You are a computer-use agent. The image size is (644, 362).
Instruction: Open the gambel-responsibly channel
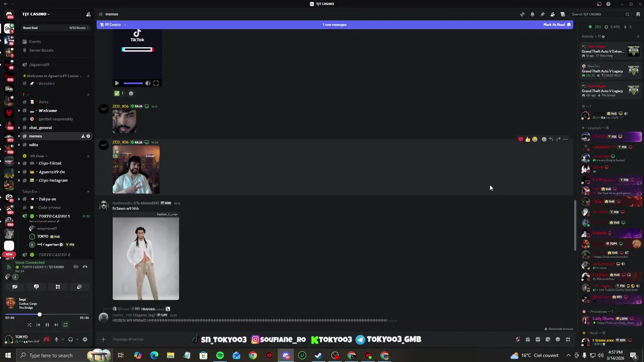55,119
